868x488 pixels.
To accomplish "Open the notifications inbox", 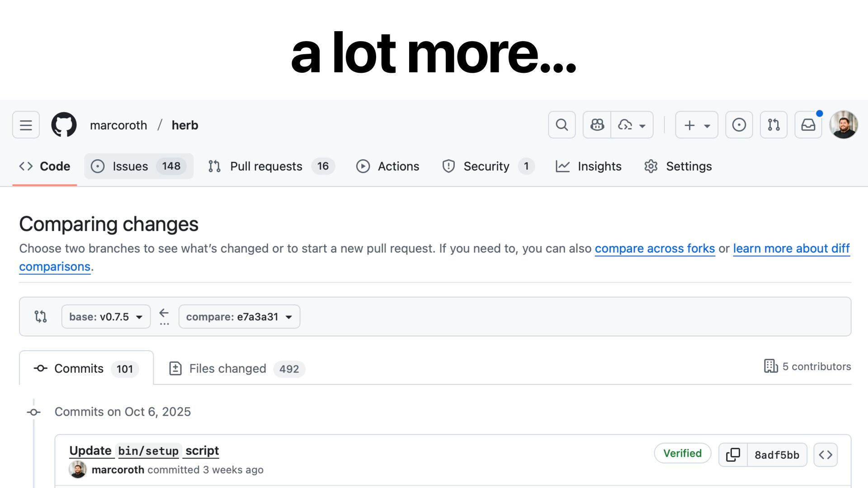I will pos(808,125).
